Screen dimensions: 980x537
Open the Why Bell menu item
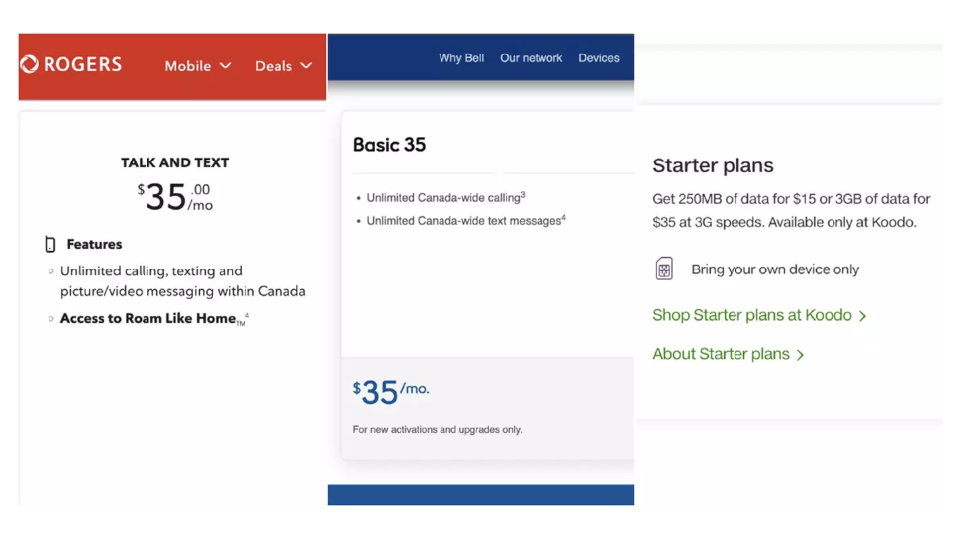coord(461,58)
